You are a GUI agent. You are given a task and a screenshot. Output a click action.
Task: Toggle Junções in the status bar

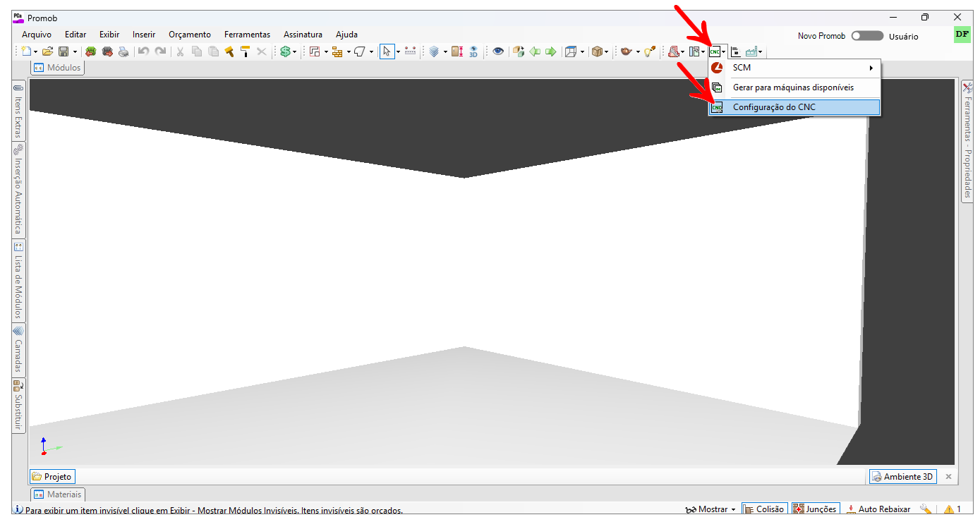815,509
